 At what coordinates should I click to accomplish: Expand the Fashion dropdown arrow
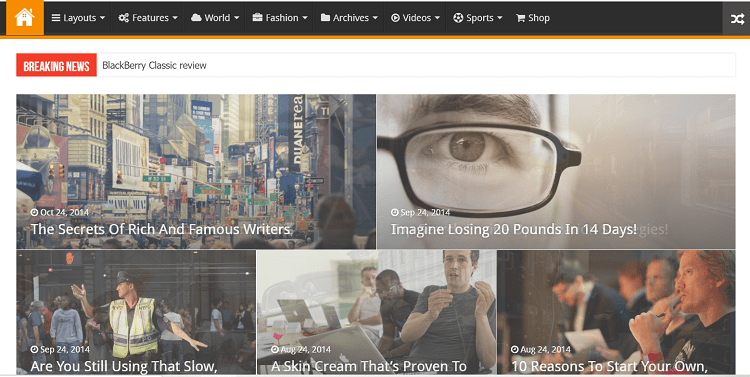tap(305, 18)
